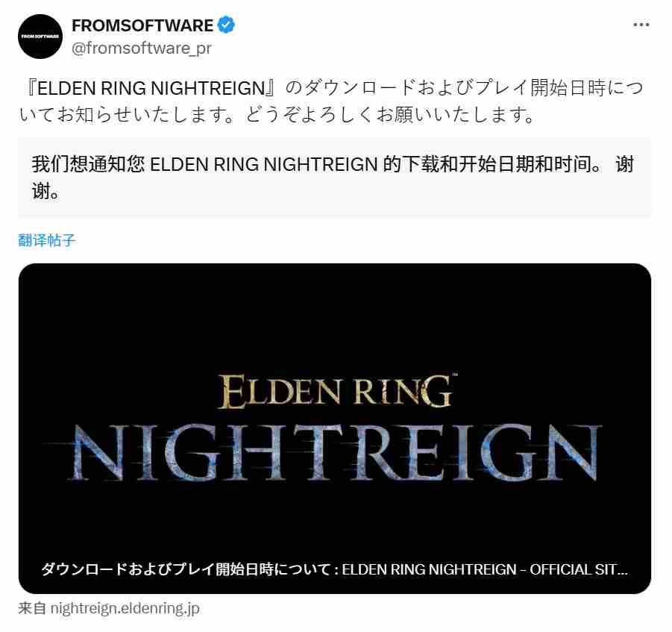Click the Japanese line ending お願いいたします。
672x632 pixels.
point(277,114)
